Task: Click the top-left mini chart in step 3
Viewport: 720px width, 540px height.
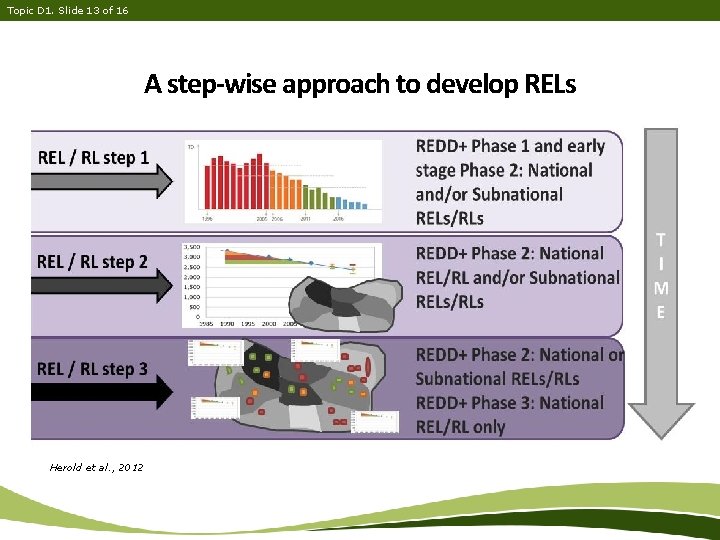Action: [216, 353]
